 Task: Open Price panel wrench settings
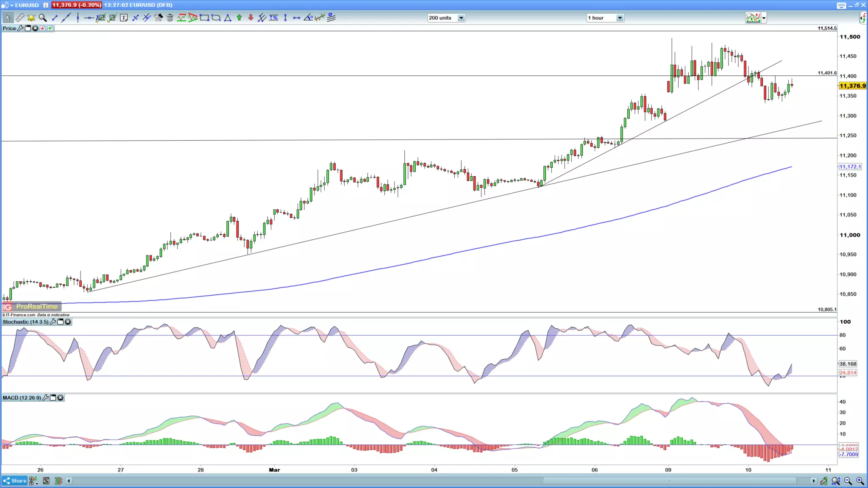pyautogui.click(x=20, y=28)
